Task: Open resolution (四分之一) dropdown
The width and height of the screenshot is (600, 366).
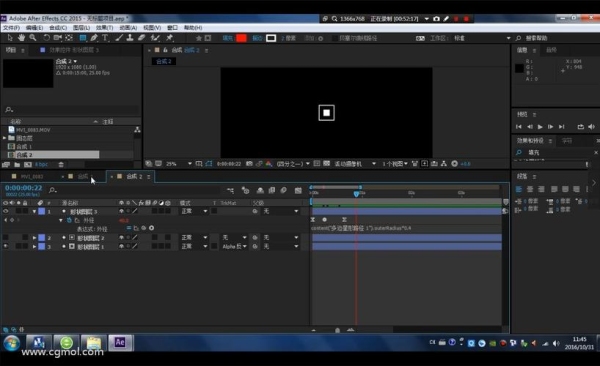Action: (x=293, y=164)
